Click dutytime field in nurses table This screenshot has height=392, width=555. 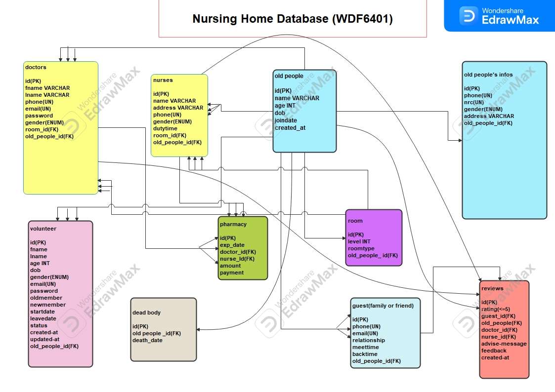pyautogui.click(x=165, y=129)
